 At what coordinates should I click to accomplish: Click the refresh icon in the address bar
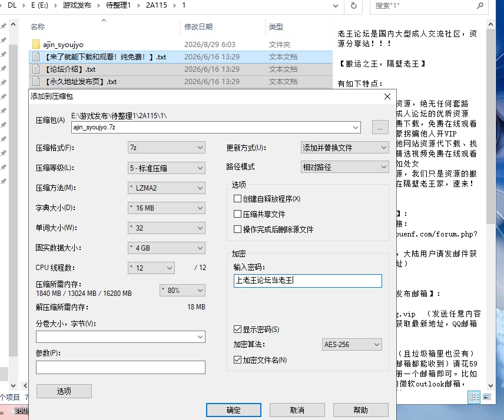click(x=354, y=6)
